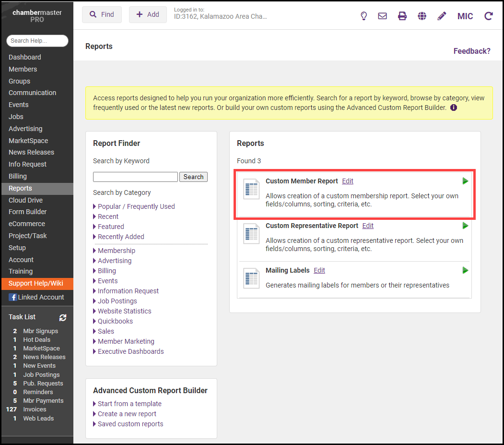
Task: Expand the Executive Dashboards category
Action: 130,351
